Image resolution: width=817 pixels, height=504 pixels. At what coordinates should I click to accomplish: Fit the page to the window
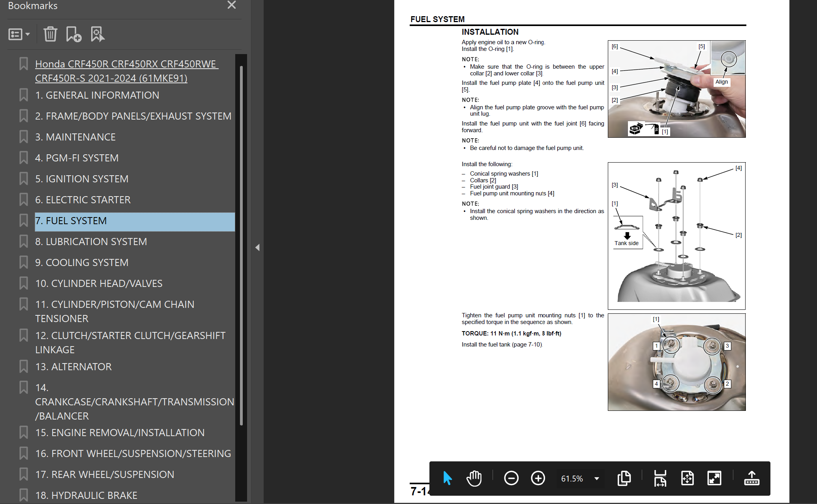point(687,478)
